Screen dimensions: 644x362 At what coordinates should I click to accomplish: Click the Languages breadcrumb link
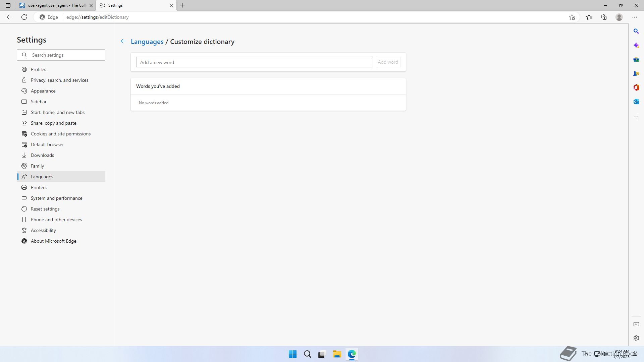click(x=147, y=42)
